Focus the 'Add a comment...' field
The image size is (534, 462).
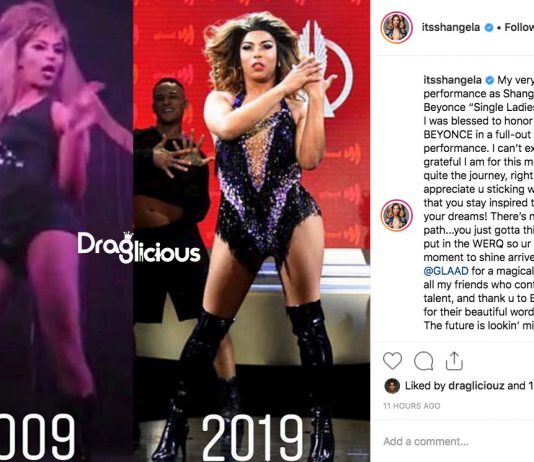pyautogui.click(x=458, y=442)
